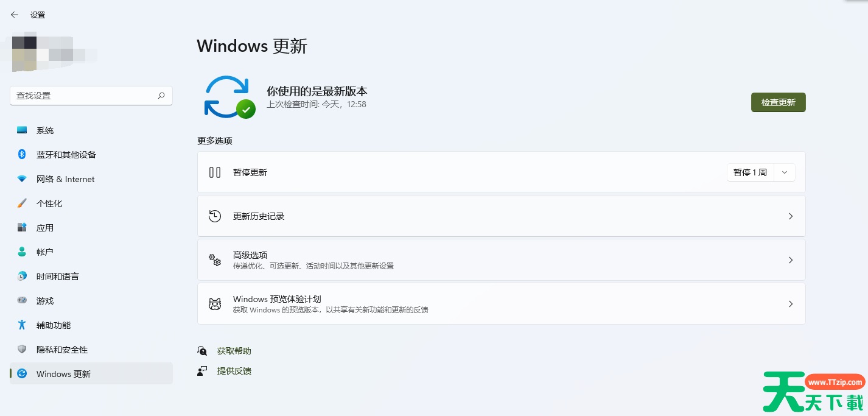
Task: Click the paintbrush icon for 个性化
Action: 22,203
